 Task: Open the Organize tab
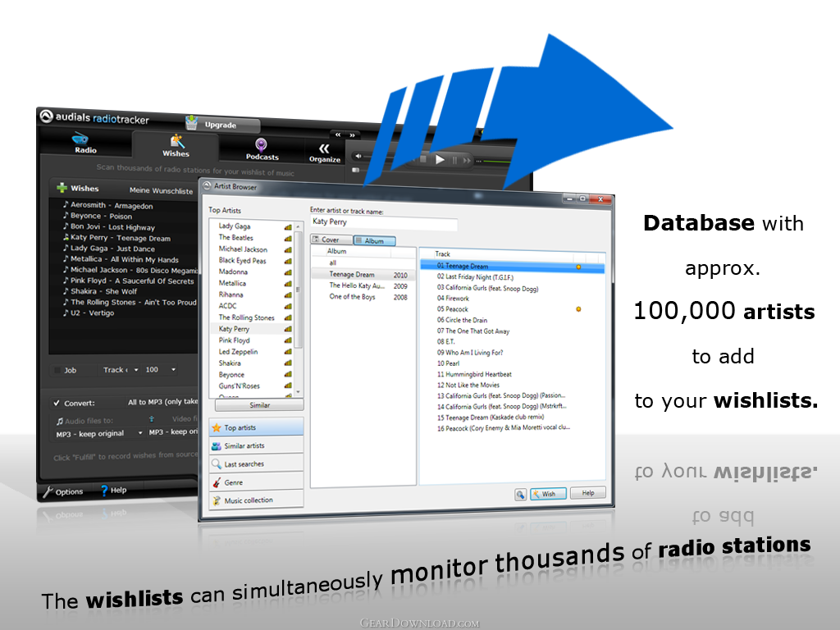tap(325, 153)
